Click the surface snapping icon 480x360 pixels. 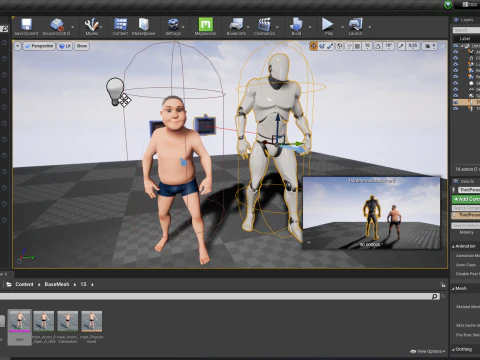349,46
